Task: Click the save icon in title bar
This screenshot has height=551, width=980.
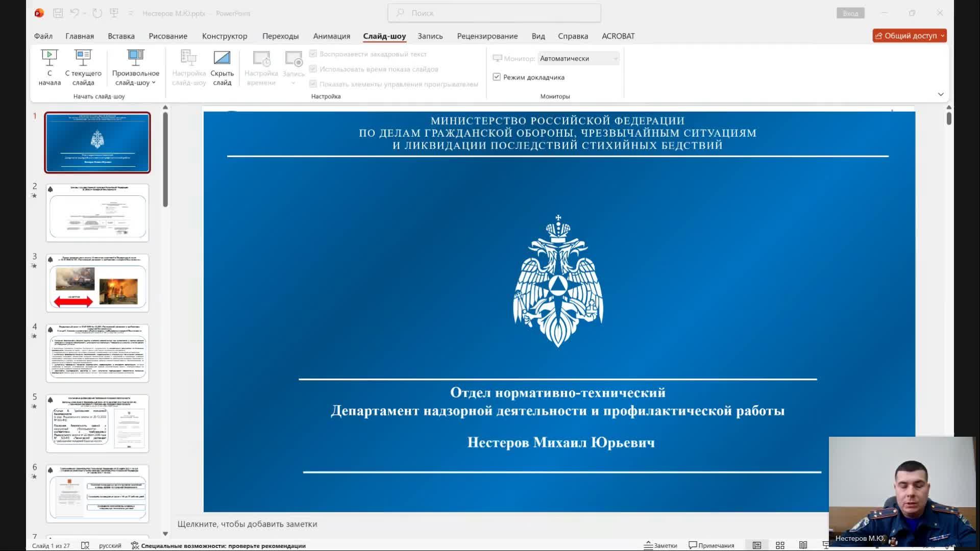Action: (x=58, y=13)
